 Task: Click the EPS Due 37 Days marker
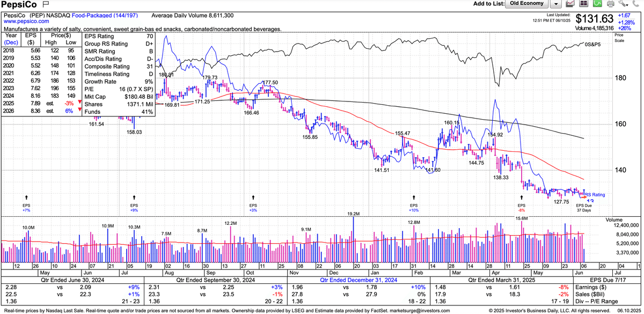(x=583, y=207)
